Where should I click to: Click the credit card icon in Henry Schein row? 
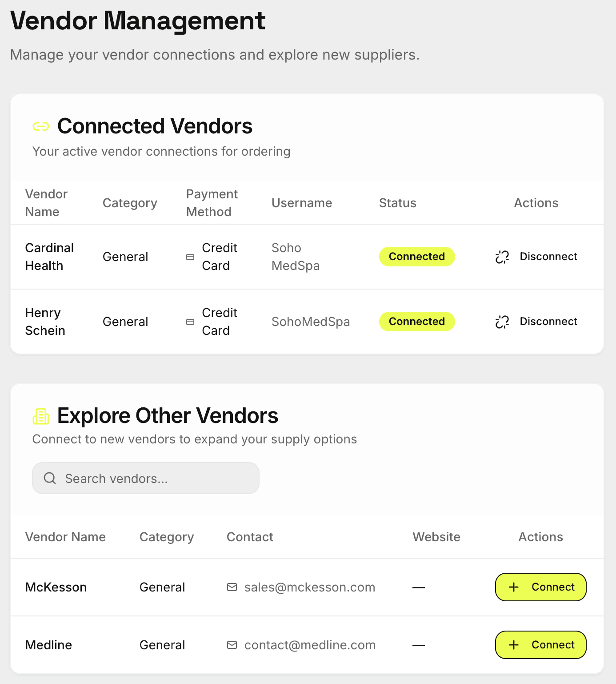190,322
